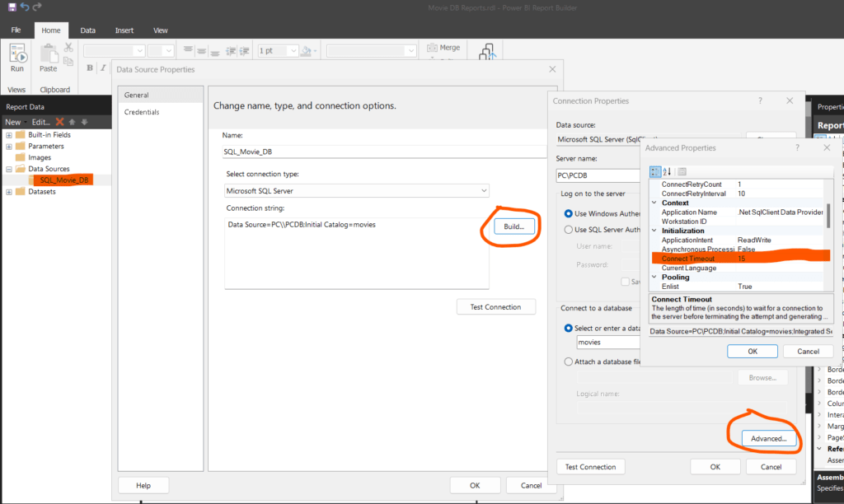
Task: Collapse the Context category in Advanced Properties
Action: tap(654, 203)
